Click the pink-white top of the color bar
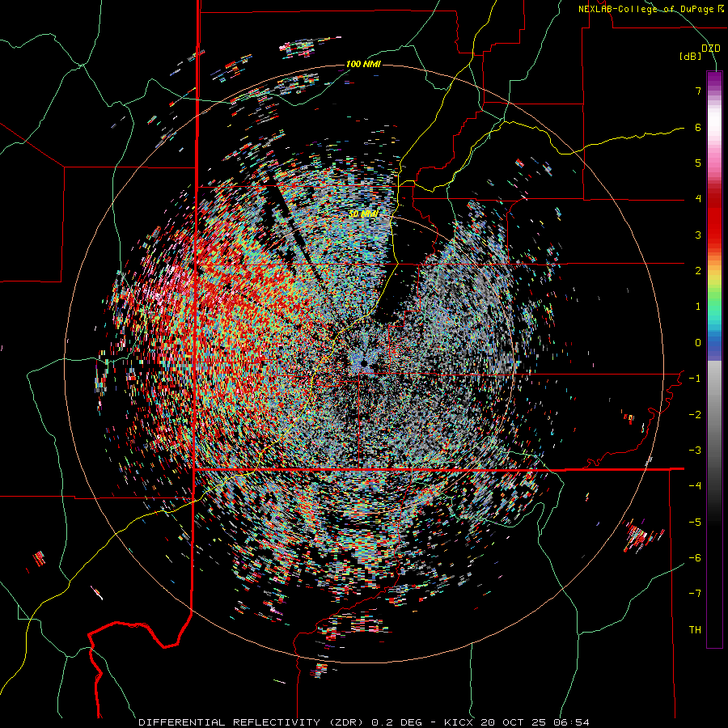The image size is (728, 728). pyautogui.click(x=714, y=121)
